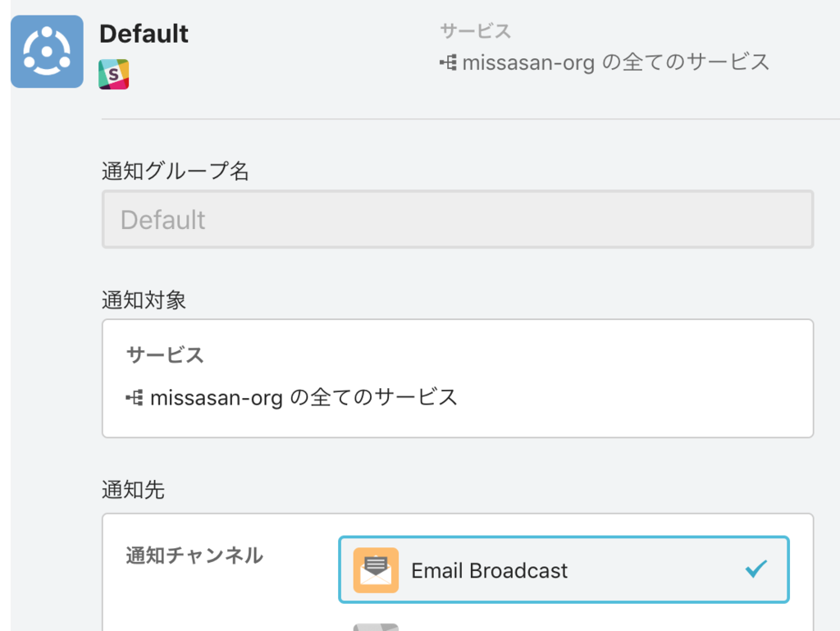
Task: Select the Email Broadcast notification channel
Action: coord(564,570)
